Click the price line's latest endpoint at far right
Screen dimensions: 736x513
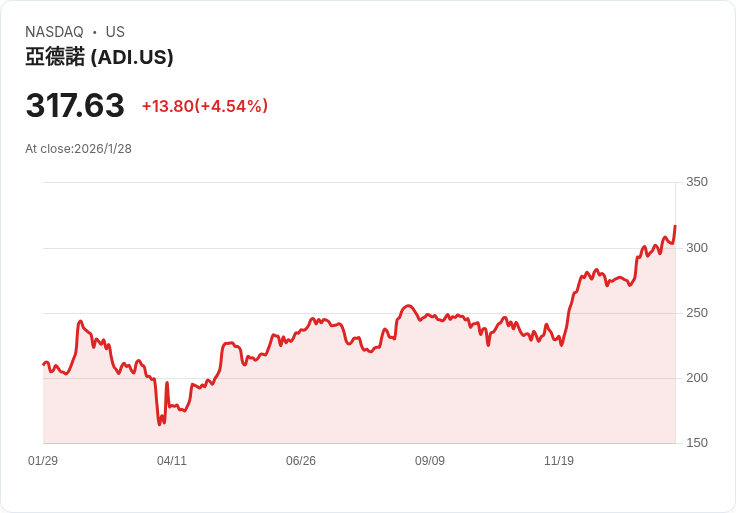click(x=675, y=226)
